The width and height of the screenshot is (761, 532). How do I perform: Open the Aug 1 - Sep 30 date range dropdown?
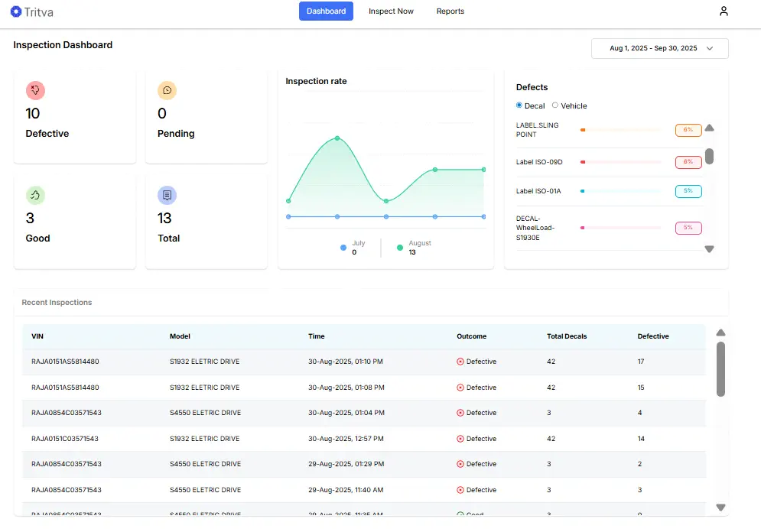(x=659, y=48)
